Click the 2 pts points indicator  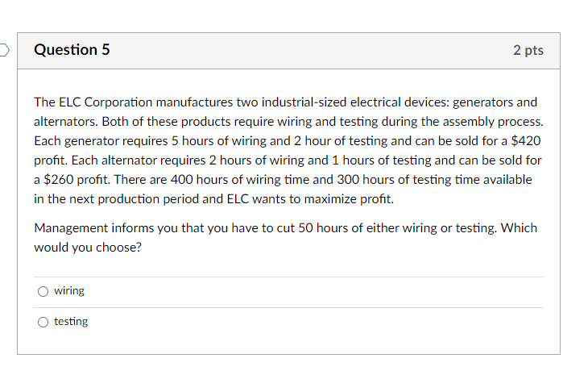point(528,50)
